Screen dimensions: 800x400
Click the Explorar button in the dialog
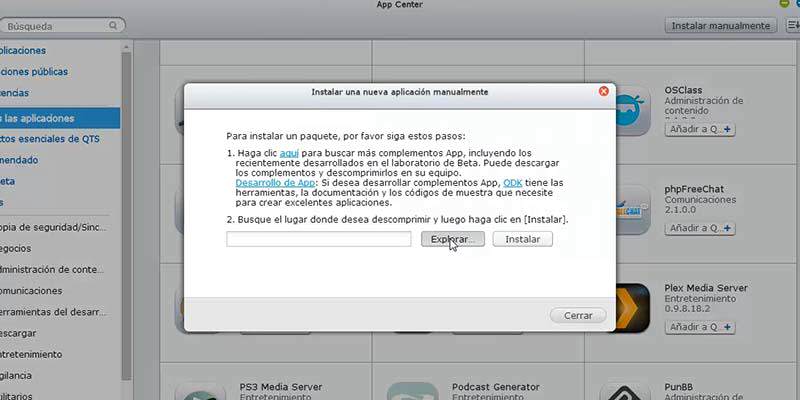coord(453,239)
